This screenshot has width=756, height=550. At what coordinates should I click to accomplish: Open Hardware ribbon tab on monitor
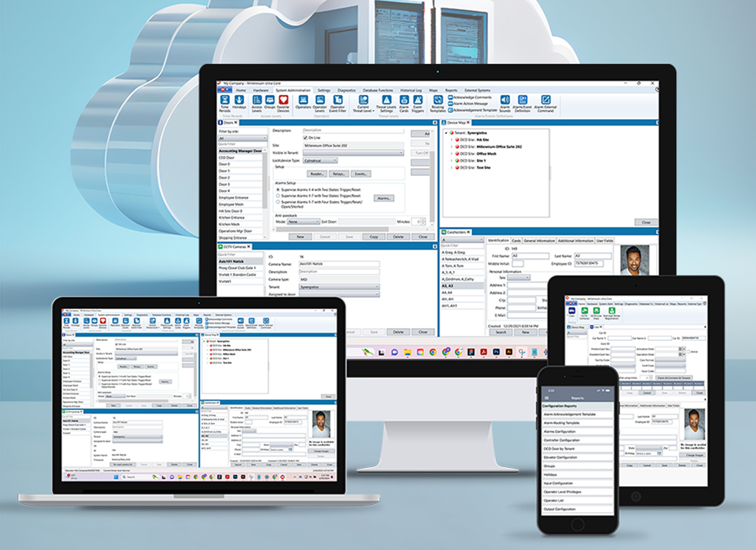261,90
